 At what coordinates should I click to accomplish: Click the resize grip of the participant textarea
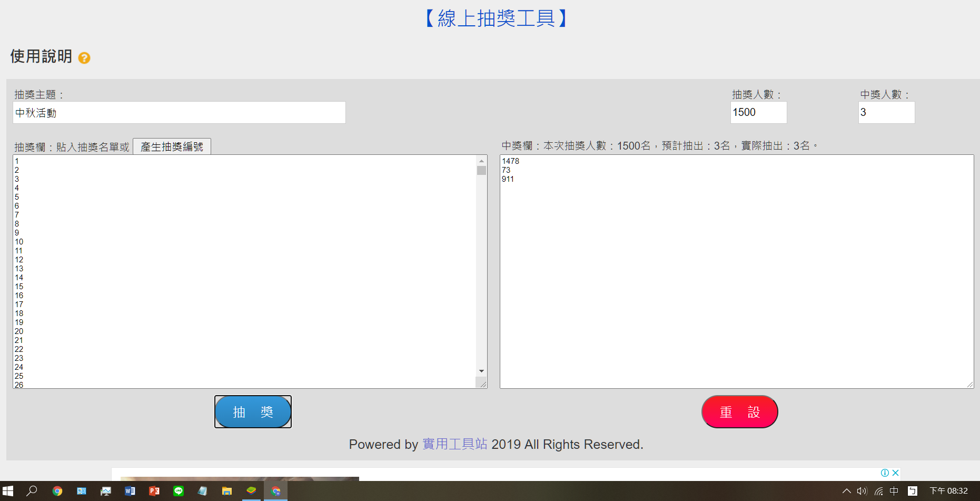(x=483, y=385)
